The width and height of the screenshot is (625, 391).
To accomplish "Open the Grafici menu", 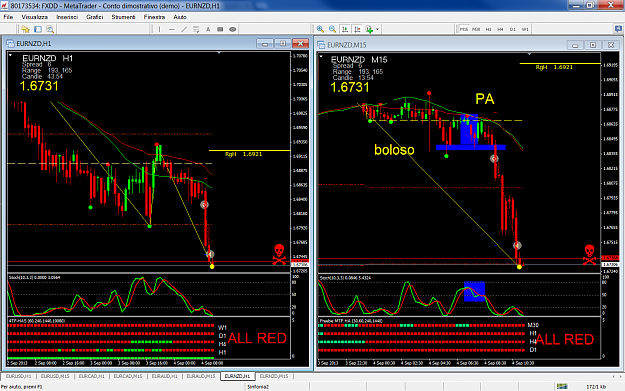I will pyautogui.click(x=94, y=17).
